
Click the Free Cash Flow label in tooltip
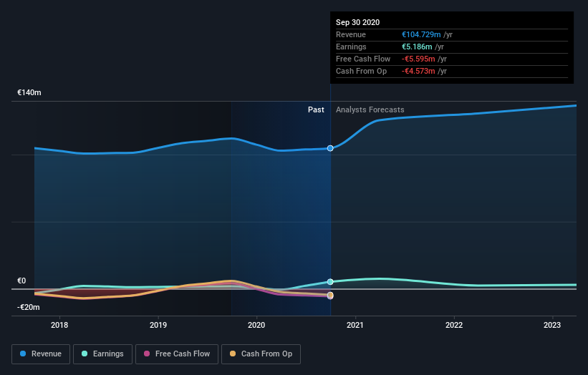tap(363, 59)
